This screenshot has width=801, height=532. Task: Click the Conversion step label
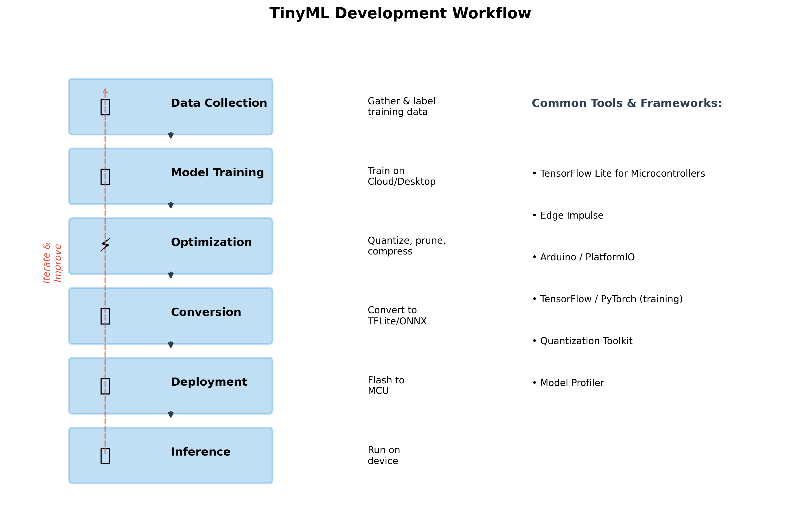(206, 312)
